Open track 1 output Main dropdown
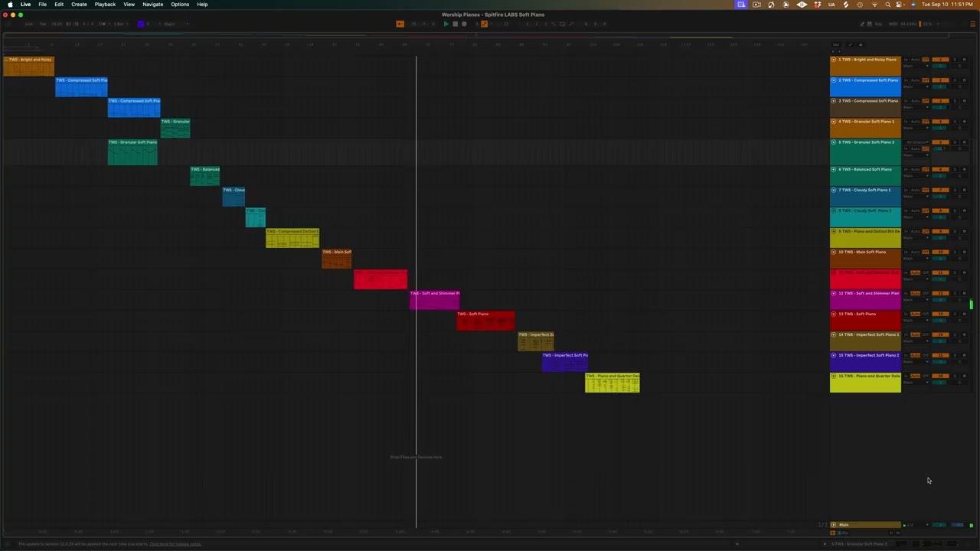This screenshot has height=551, width=980. (916, 66)
